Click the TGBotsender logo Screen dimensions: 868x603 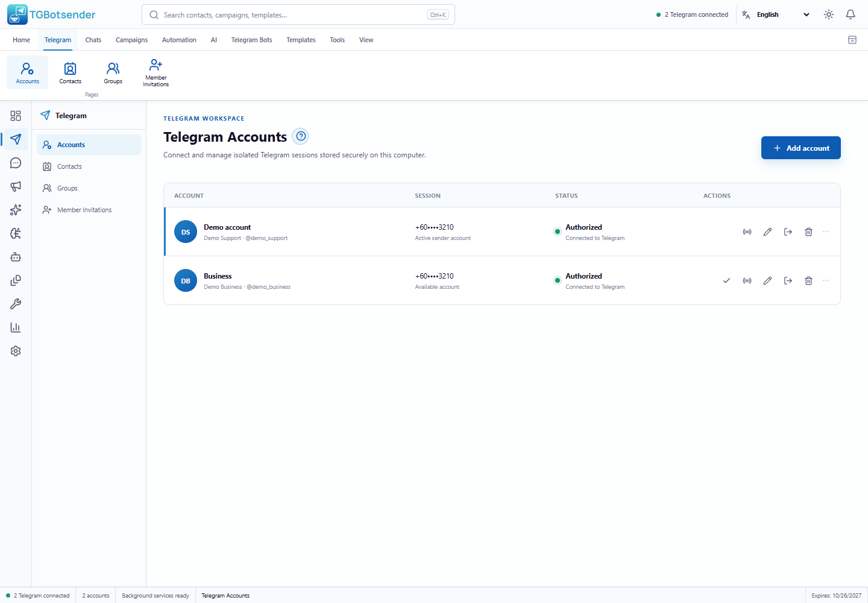pos(51,14)
